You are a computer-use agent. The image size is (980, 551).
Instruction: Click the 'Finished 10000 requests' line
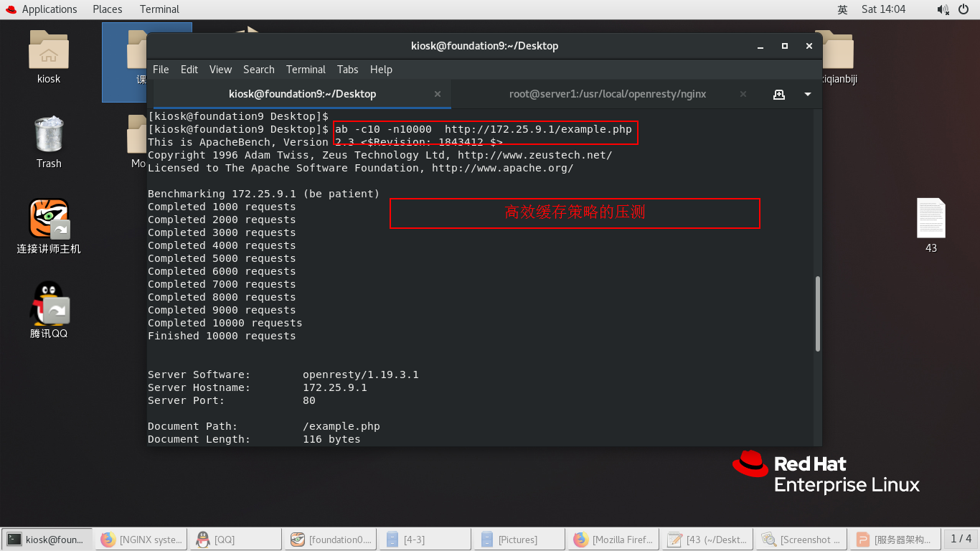click(222, 336)
